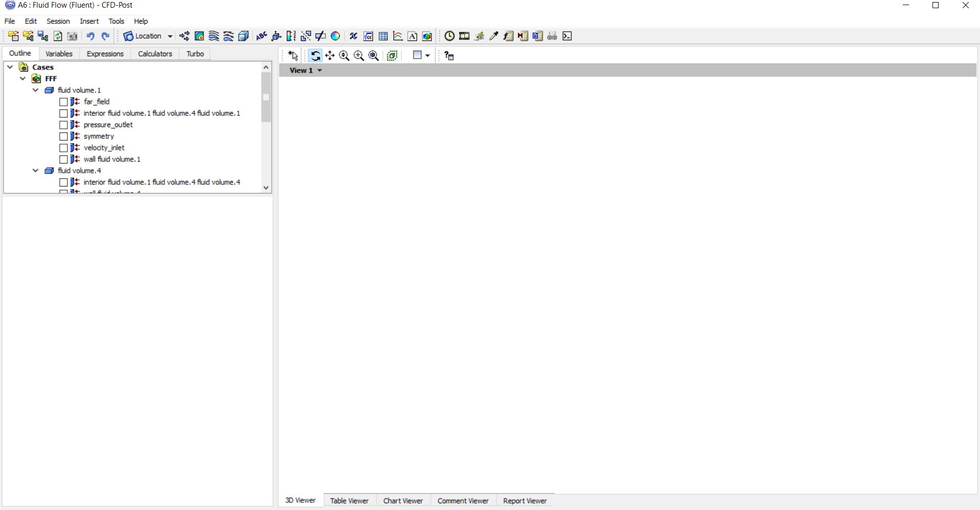
Task: Check the far_field visibility checkbox
Action: pos(63,102)
